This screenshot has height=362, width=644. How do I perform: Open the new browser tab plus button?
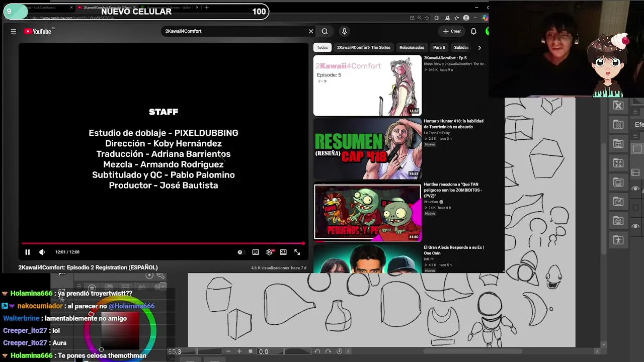pos(207,8)
